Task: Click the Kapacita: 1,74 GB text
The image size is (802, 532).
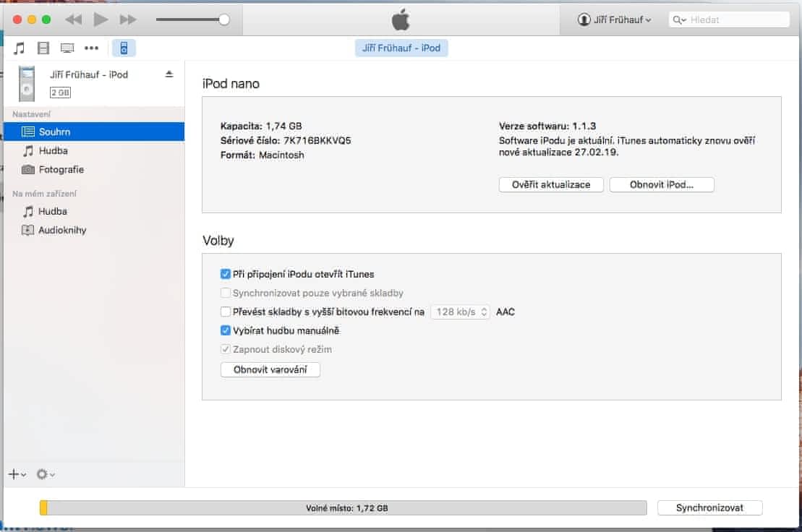Action: coord(261,126)
